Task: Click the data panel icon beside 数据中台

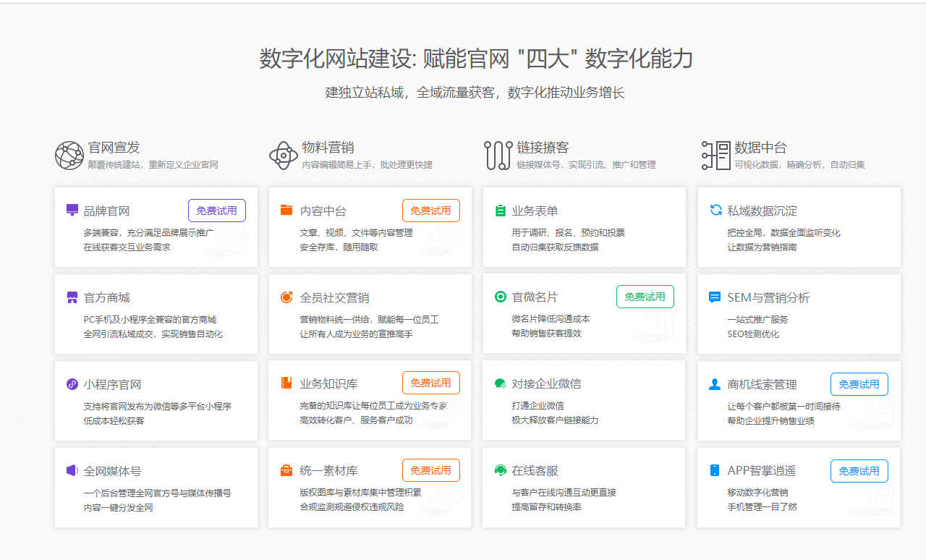Action: 715,155
